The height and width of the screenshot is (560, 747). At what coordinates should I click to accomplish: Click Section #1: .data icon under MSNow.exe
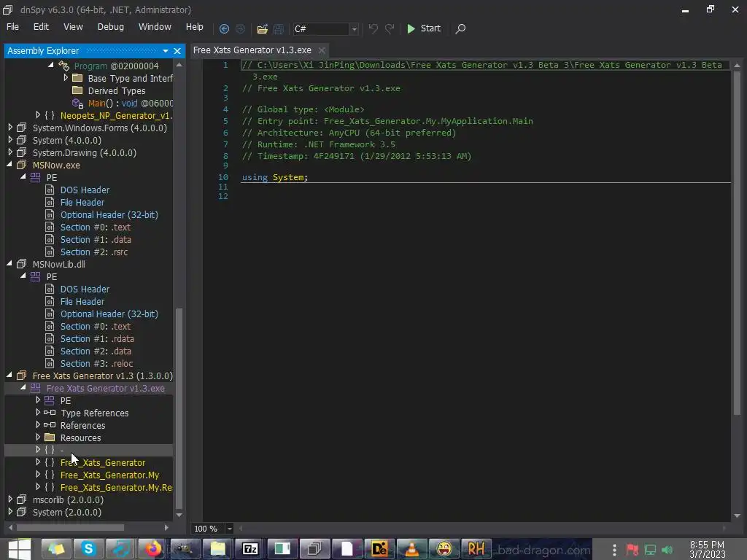point(50,239)
